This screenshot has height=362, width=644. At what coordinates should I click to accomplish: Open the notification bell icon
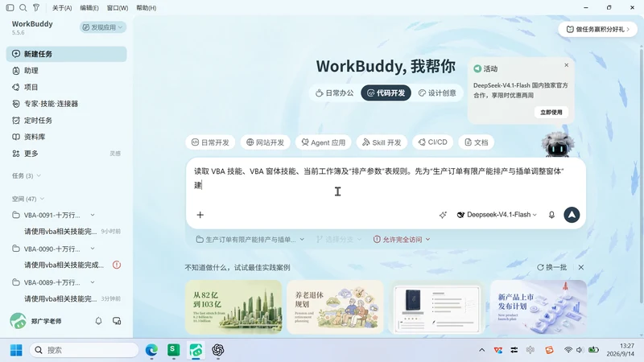98,321
